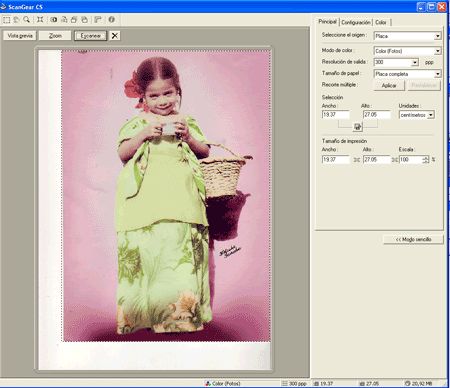Click the invert (negative/positive) toolbar icon
The width and height of the screenshot is (450, 388).
(x=54, y=20)
